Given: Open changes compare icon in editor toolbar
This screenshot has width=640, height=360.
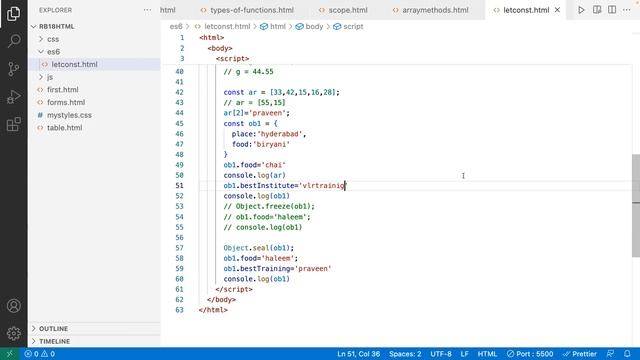Looking at the screenshot, I should 597,10.
